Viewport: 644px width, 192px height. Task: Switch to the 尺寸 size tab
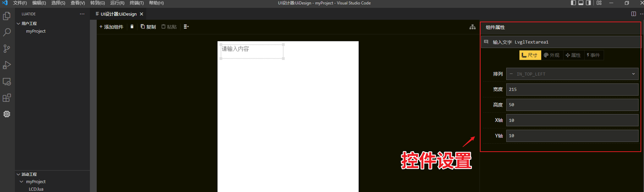click(530, 55)
